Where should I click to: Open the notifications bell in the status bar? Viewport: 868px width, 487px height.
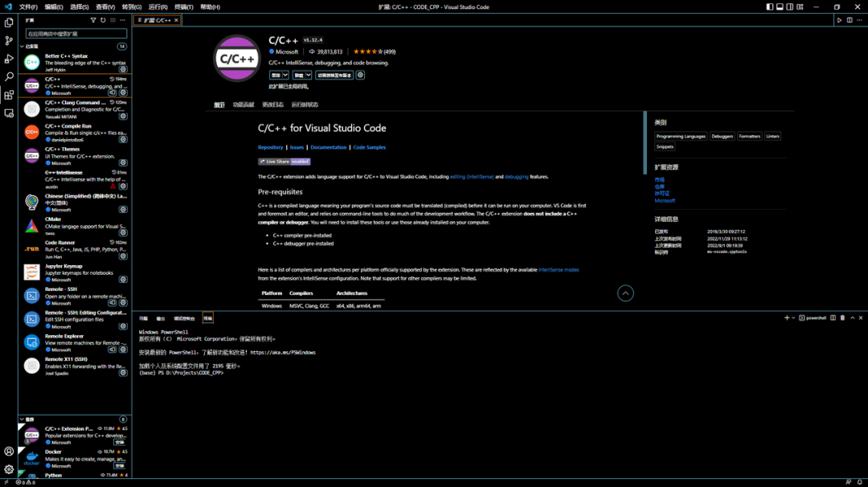coord(862,482)
